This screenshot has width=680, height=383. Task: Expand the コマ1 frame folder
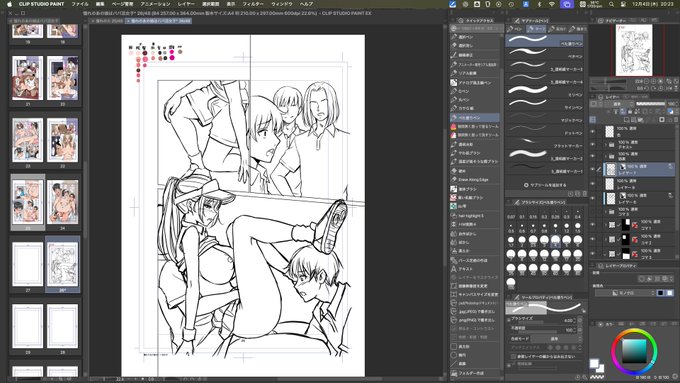[x=606, y=225]
